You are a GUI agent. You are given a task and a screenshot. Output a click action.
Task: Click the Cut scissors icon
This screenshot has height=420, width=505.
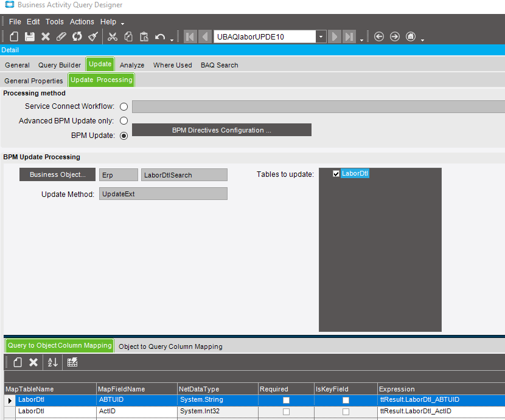click(x=113, y=36)
